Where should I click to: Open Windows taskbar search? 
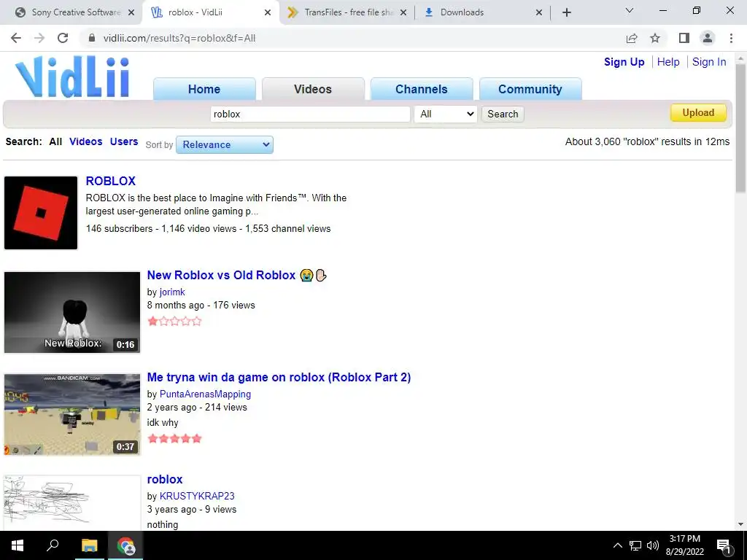click(x=53, y=545)
